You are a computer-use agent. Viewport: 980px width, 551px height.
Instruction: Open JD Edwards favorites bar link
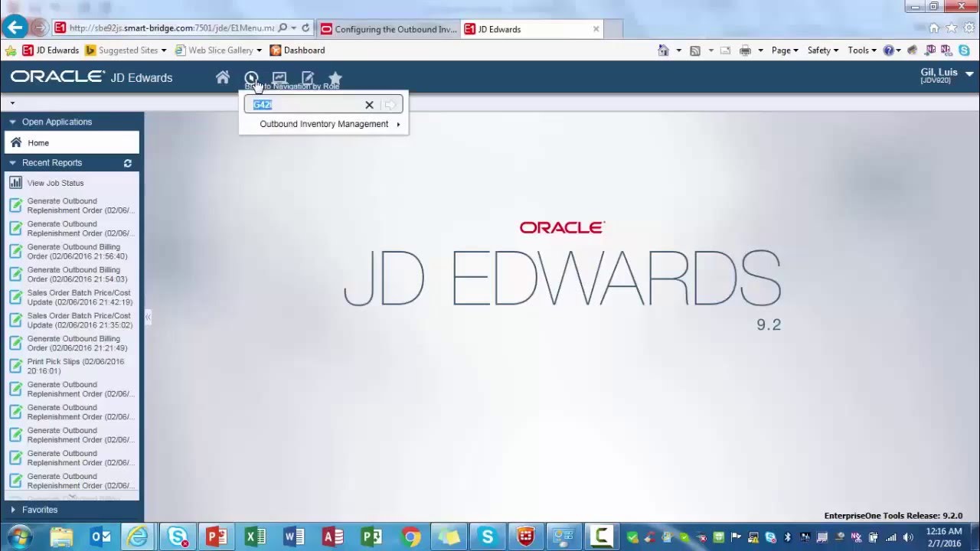(x=51, y=51)
